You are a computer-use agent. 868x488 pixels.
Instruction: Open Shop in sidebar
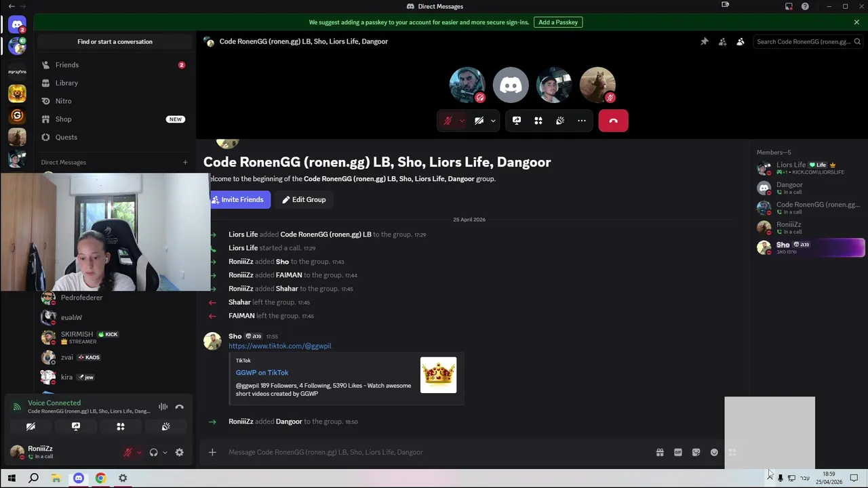114,119
